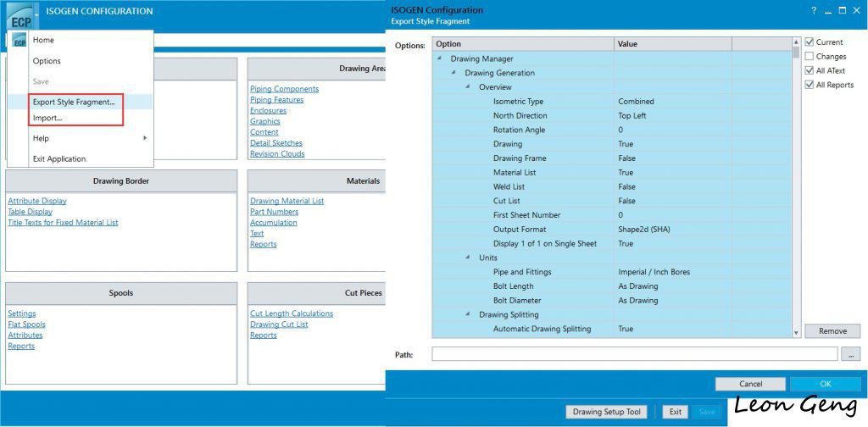Click the OK button in export dialog
Image resolution: width=868 pixels, height=427 pixels.
tap(826, 384)
